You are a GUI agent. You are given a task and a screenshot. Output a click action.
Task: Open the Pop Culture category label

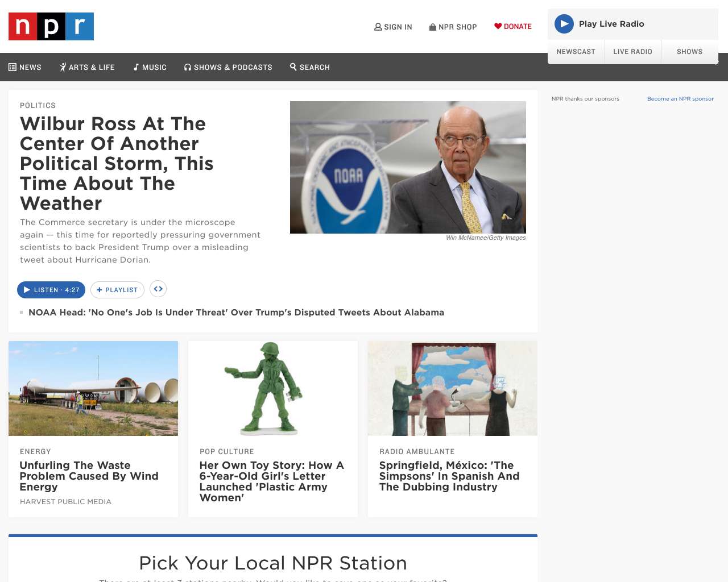(227, 452)
